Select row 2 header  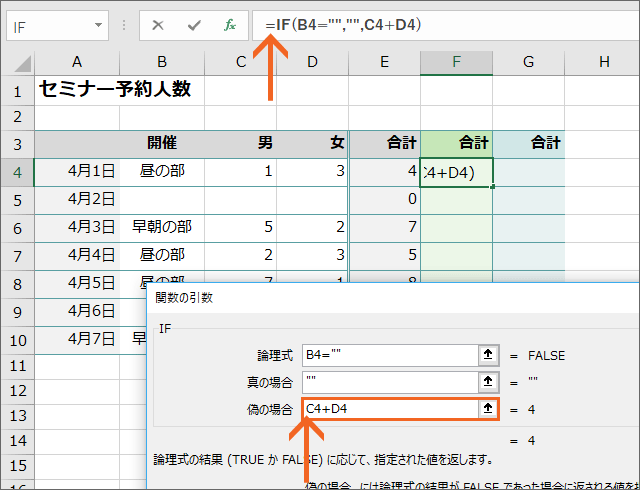[18, 118]
